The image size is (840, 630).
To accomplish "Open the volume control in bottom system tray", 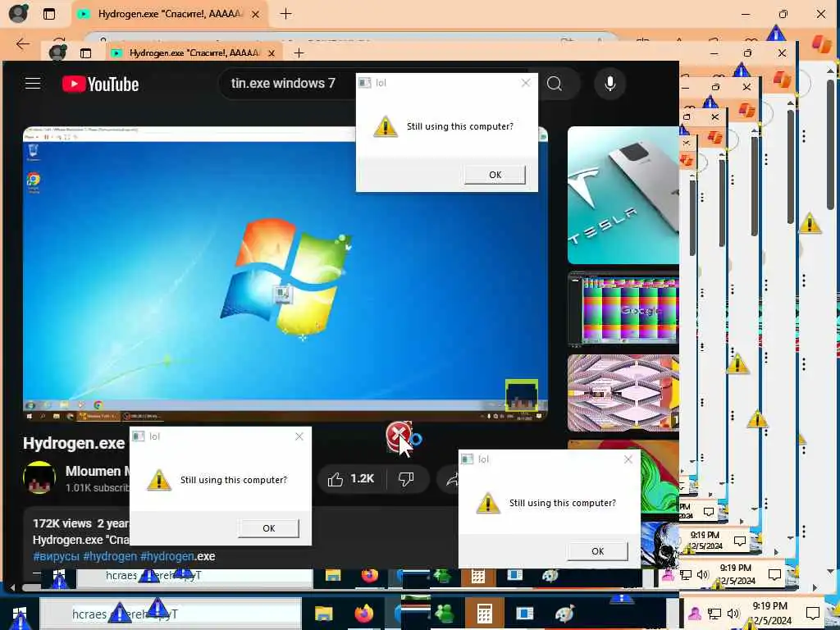I will [733, 614].
